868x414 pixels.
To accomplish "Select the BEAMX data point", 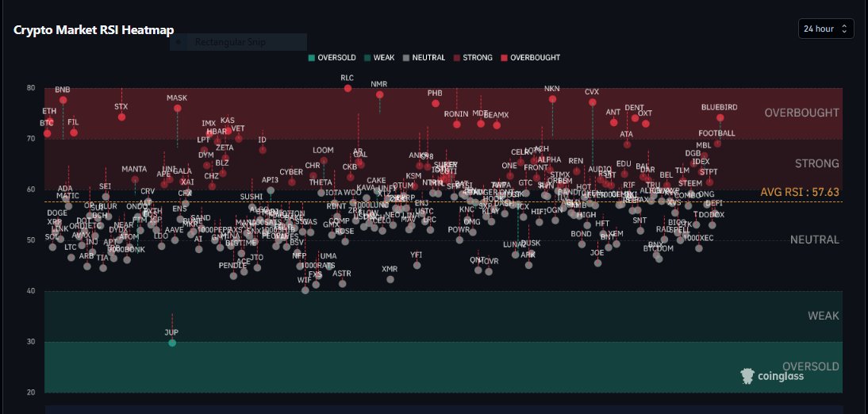I will coord(497,125).
